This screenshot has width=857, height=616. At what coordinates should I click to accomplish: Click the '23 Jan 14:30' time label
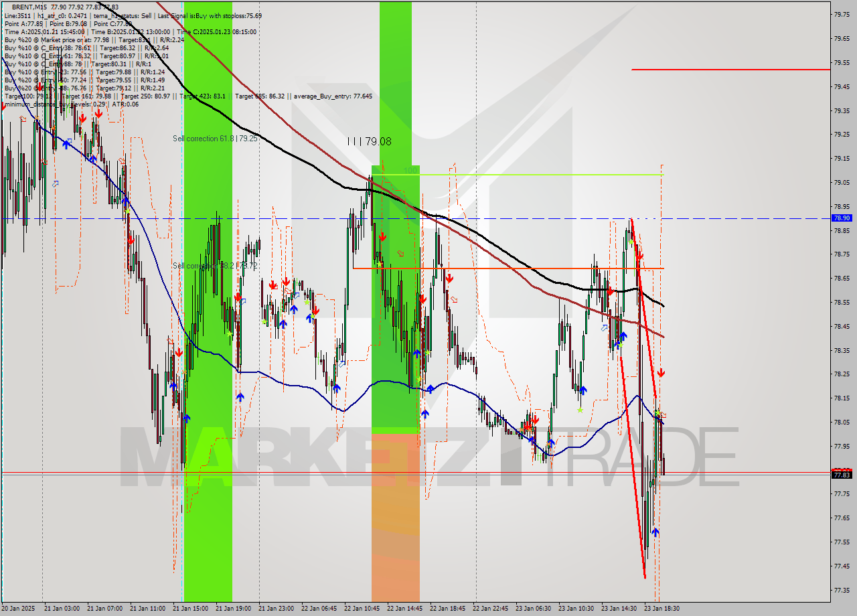pos(619,609)
